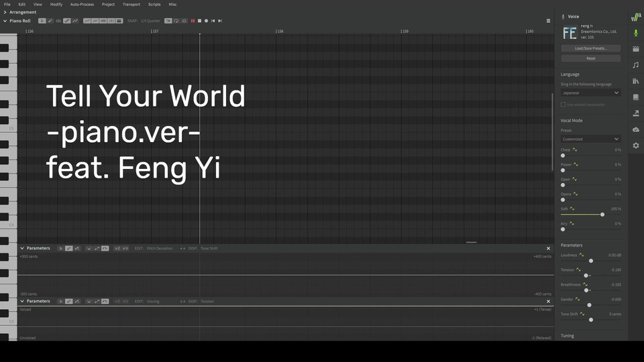Open the Render export sidebar icon

click(636, 113)
